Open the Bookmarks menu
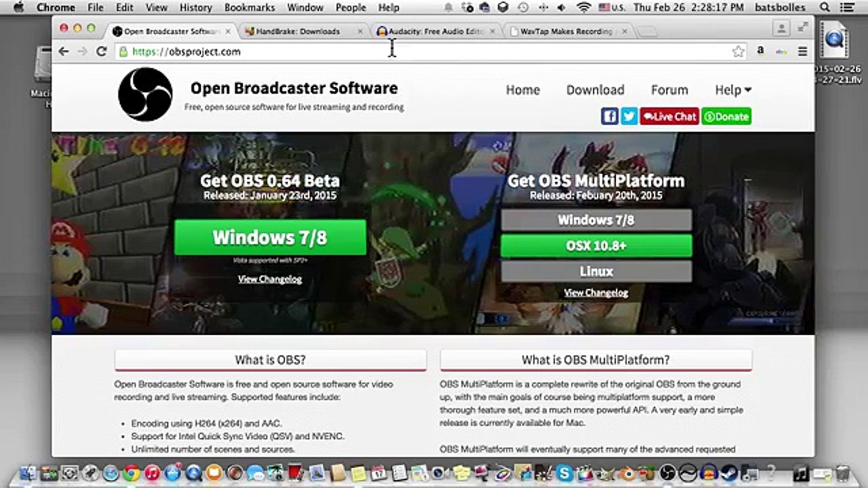 pos(250,7)
